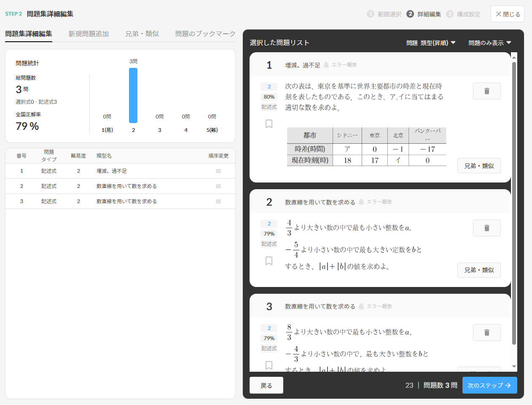Toggle bookmark for problem 3

269,365
